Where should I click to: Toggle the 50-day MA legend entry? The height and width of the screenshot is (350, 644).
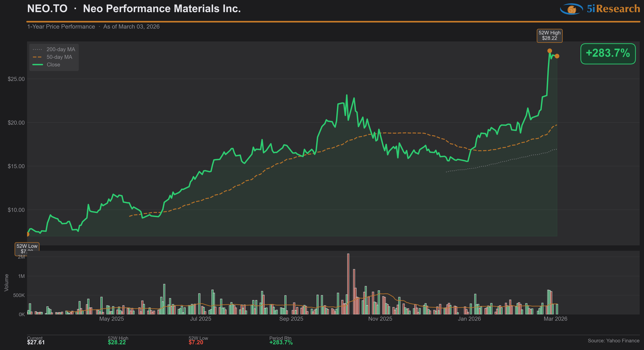coord(59,57)
